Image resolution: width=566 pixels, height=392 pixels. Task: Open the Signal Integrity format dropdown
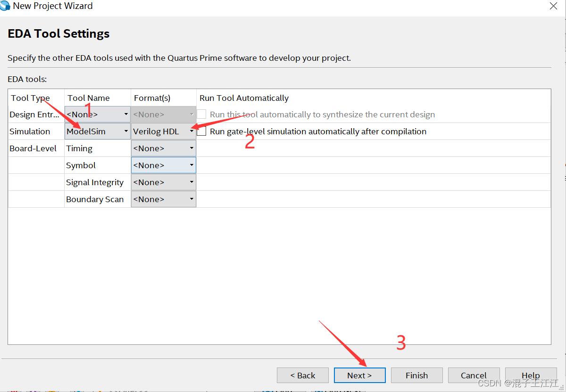pos(164,182)
